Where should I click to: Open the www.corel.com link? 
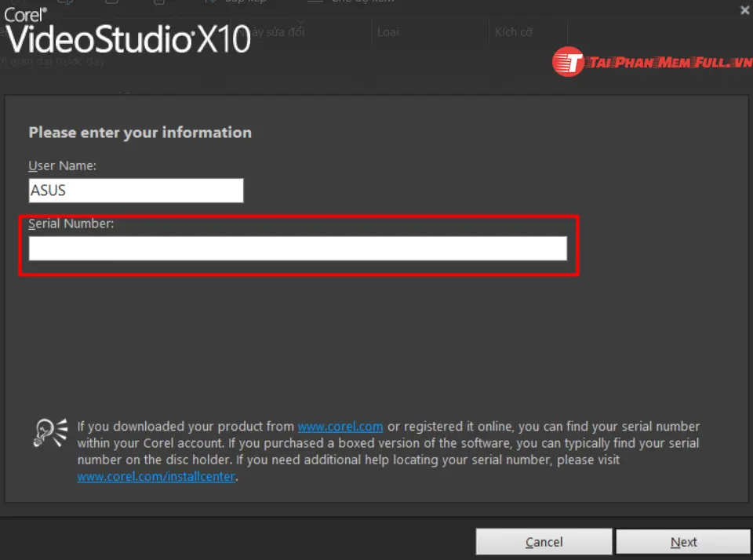[x=340, y=427]
